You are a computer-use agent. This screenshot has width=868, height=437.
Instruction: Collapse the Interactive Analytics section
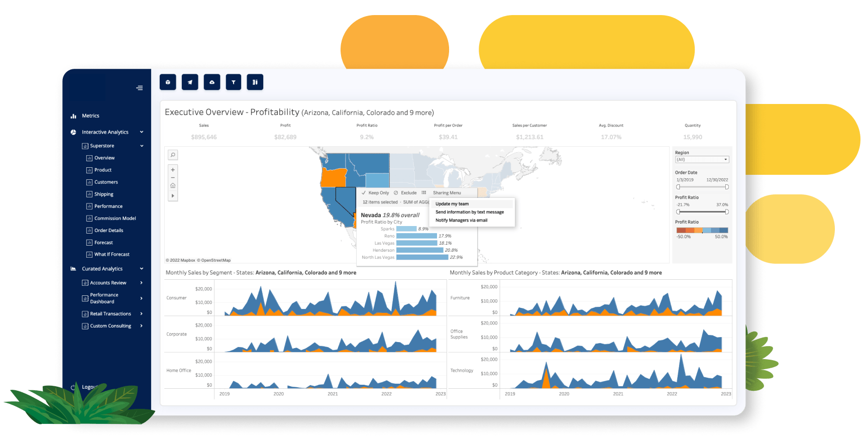(x=142, y=132)
